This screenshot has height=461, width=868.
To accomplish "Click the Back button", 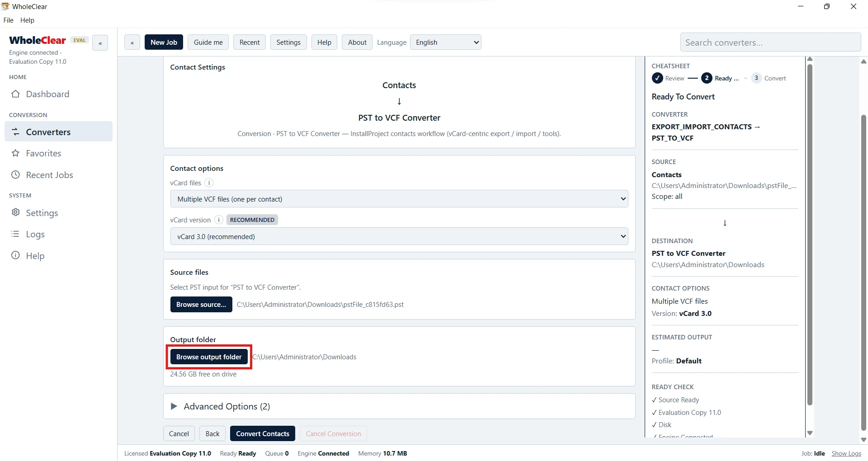I will tap(212, 434).
